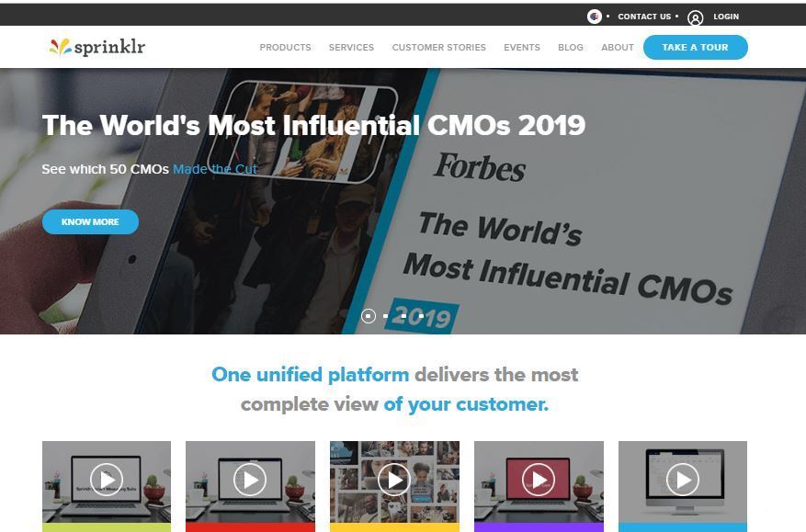Select the fourth carousel slide dot
Screen dimensions: 806x532
coord(422,315)
